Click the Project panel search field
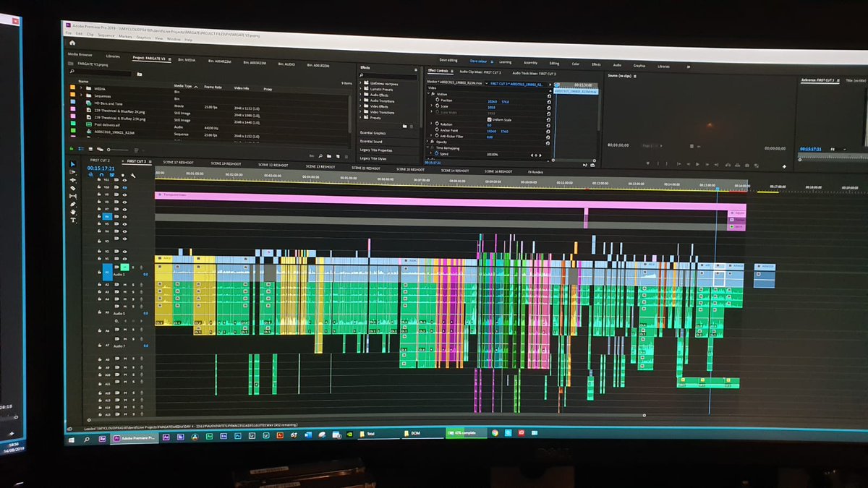The image size is (868, 488). tap(101, 73)
